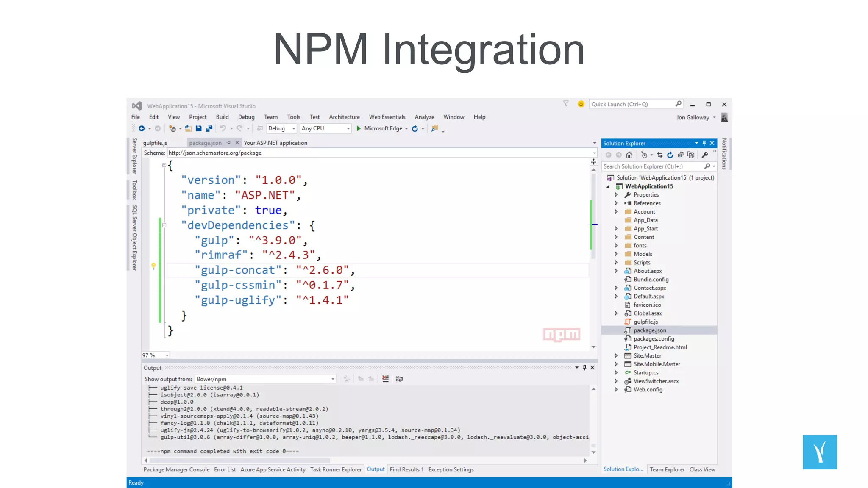The height and width of the screenshot is (488, 868).
Task: Pin the Solution Explorer panel with the pushpin
Action: (x=704, y=143)
